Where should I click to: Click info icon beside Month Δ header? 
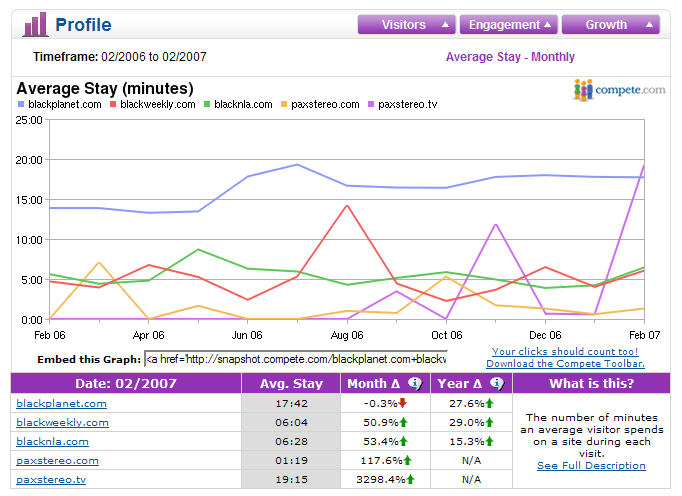click(415, 383)
